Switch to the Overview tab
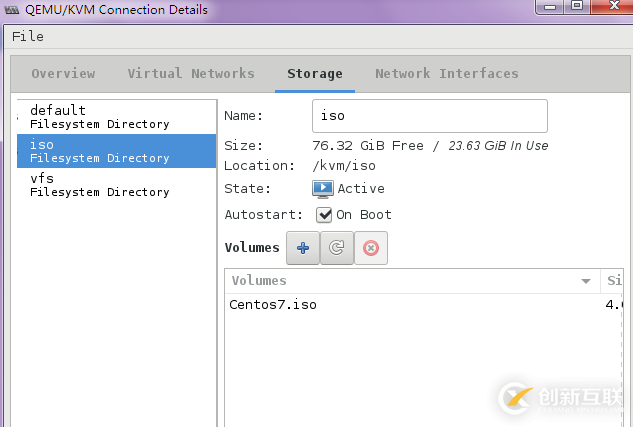Viewport: 633px width, 427px height. coord(63,73)
